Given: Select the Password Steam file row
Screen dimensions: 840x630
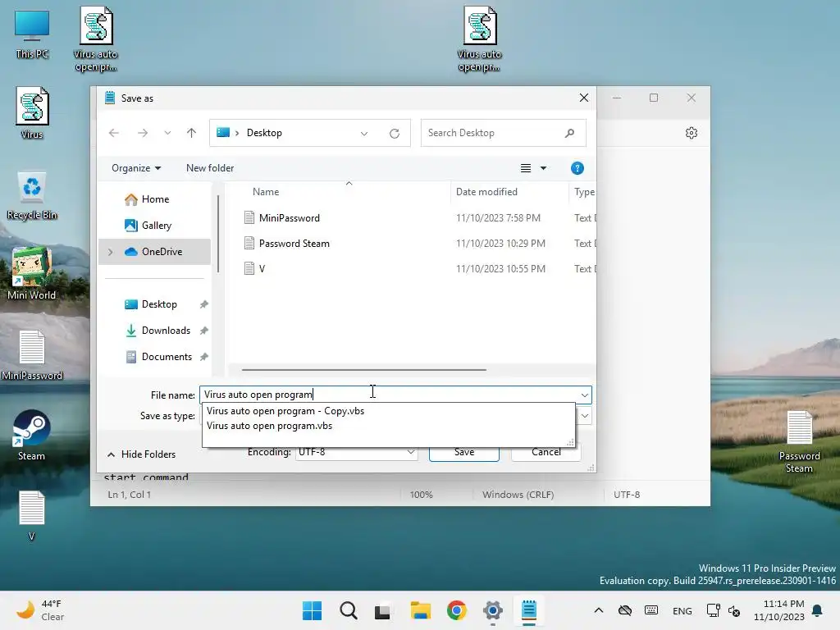Looking at the screenshot, I should [x=418, y=243].
